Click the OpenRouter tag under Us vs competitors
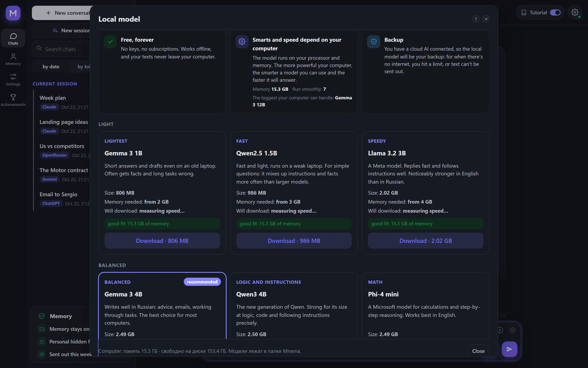 [55, 155]
